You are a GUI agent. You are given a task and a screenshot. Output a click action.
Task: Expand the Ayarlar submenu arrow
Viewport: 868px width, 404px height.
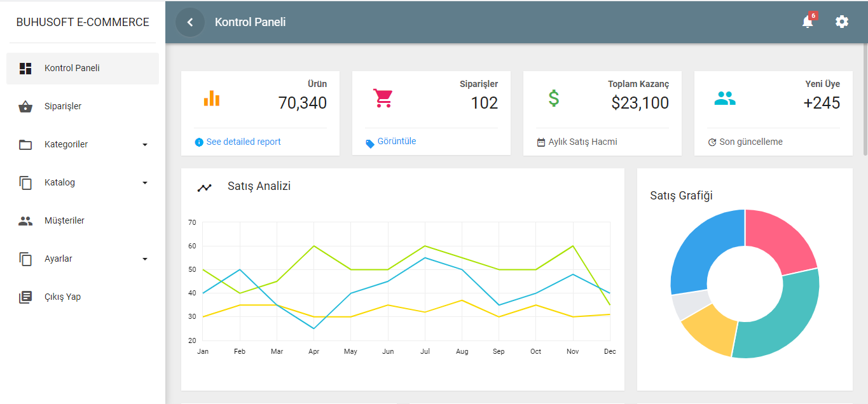(145, 259)
